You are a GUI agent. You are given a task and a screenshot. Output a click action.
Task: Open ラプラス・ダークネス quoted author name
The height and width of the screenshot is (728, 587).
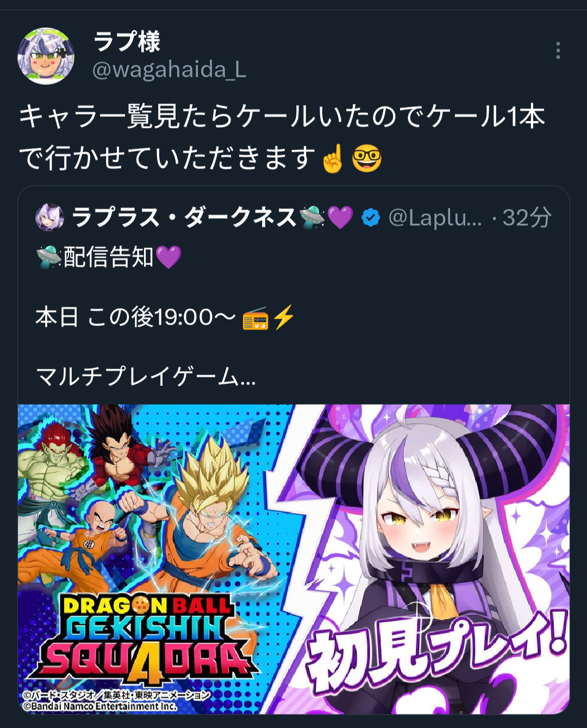click(x=184, y=218)
